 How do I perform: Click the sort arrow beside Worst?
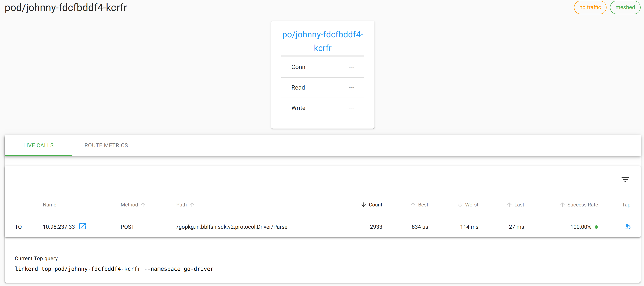460,205
